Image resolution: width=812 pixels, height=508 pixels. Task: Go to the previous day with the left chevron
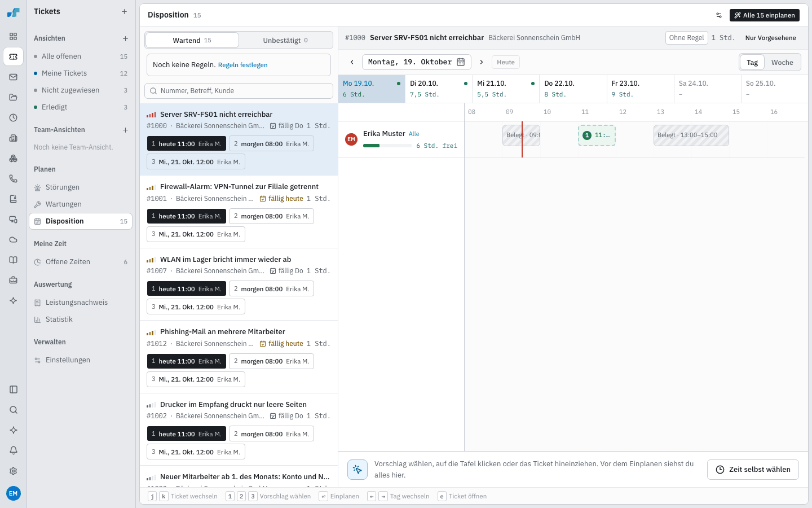click(x=352, y=62)
